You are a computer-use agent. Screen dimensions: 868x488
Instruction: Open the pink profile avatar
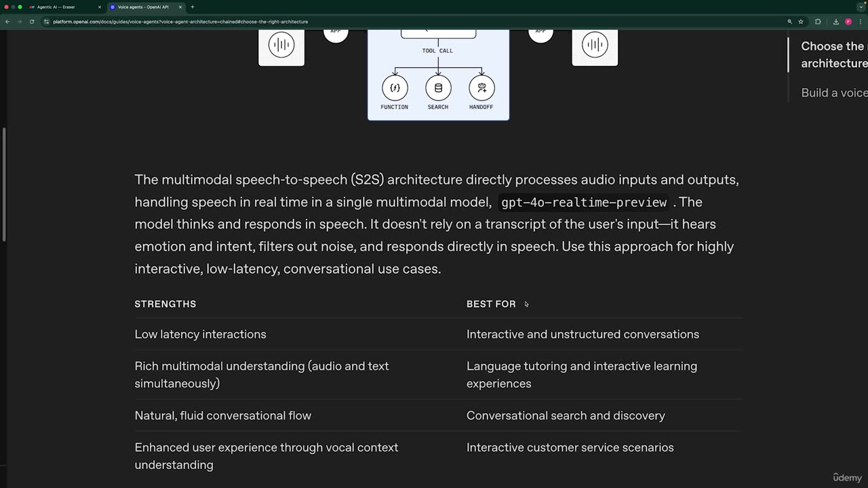click(x=848, y=22)
